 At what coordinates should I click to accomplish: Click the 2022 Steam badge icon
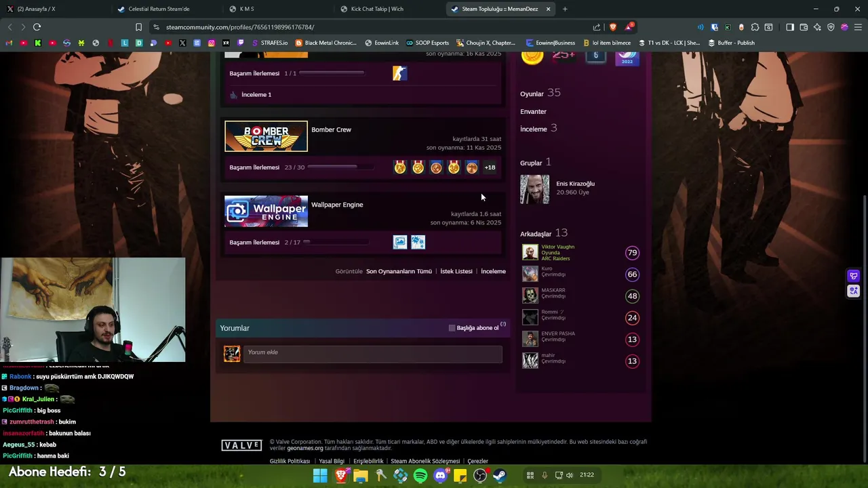[627, 57]
